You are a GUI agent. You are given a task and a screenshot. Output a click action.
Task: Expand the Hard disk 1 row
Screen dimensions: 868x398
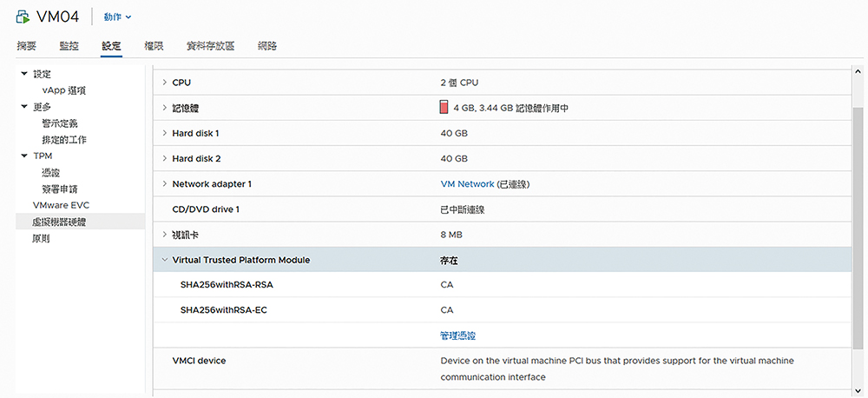[164, 133]
